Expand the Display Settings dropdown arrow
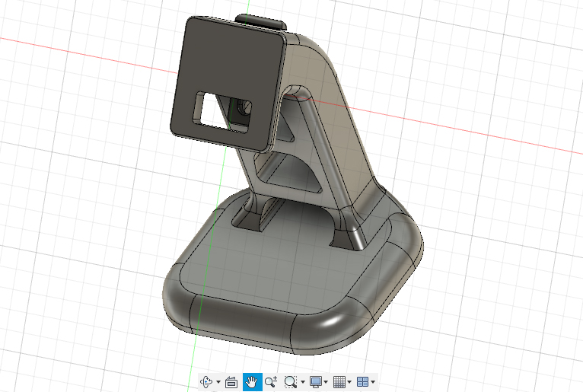This screenshot has width=583, height=392. pos(326,382)
